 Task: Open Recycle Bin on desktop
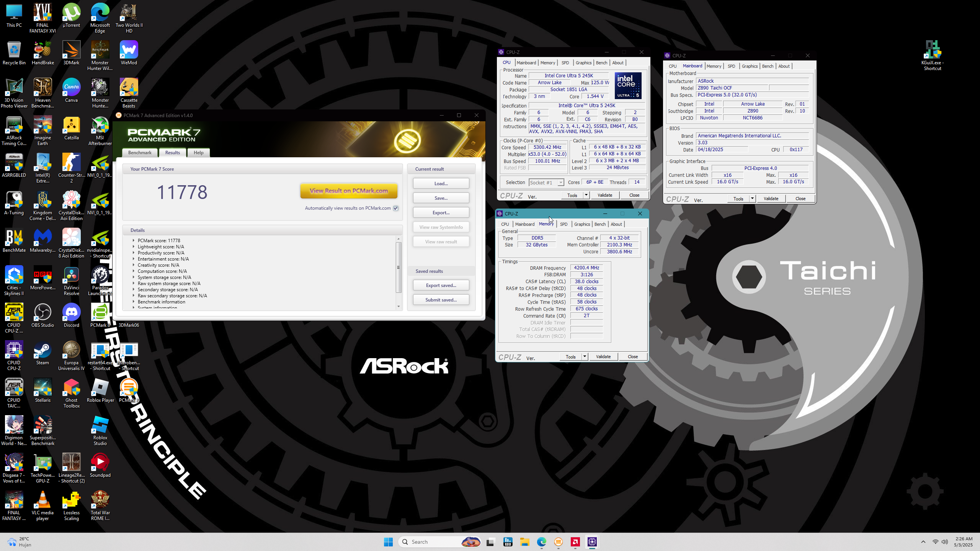14,53
